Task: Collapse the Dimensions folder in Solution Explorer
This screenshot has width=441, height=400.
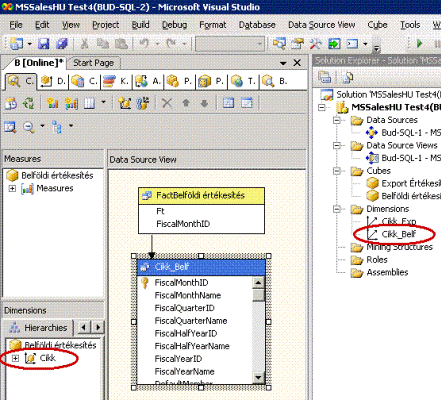Action: 337,209
